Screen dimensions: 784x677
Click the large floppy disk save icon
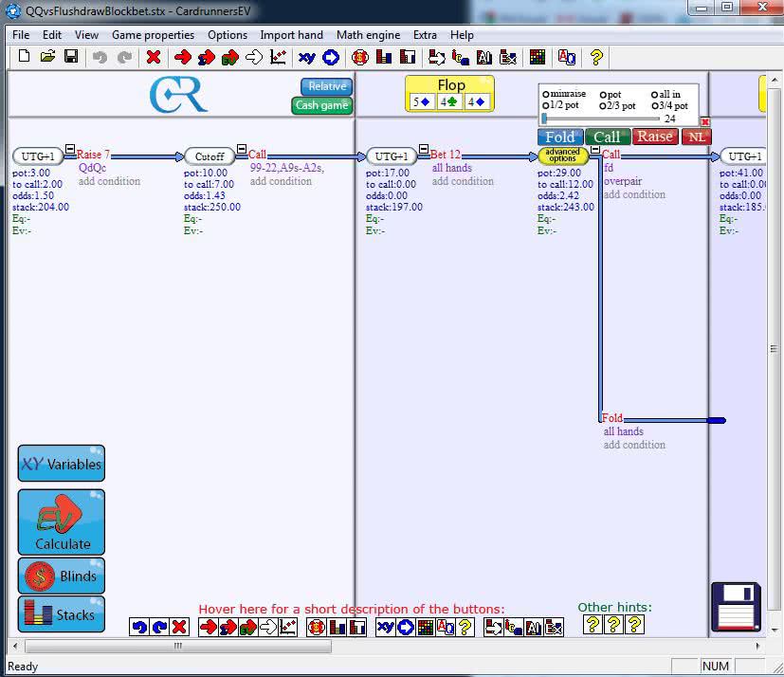click(736, 607)
